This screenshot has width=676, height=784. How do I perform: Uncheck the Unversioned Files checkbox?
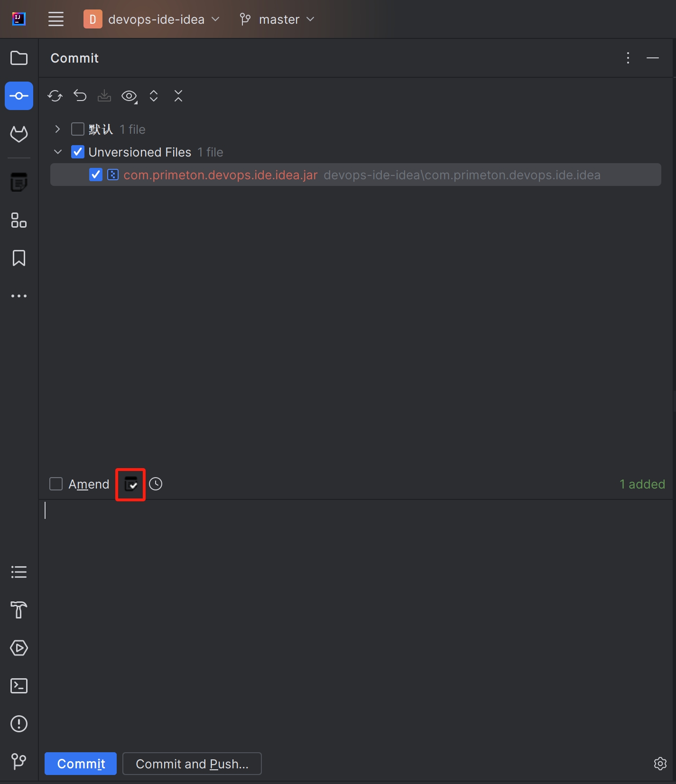coord(78,152)
